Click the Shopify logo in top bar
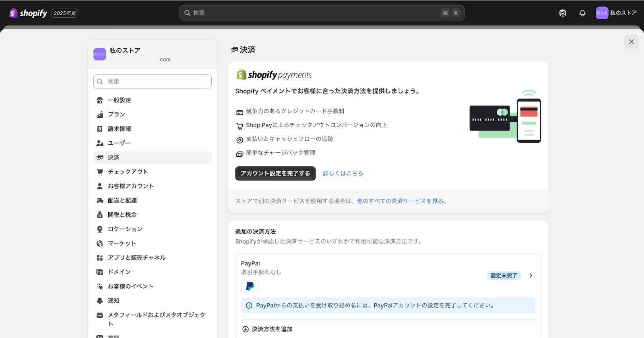This screenshot has height=338, width=644. coord(28,13)
